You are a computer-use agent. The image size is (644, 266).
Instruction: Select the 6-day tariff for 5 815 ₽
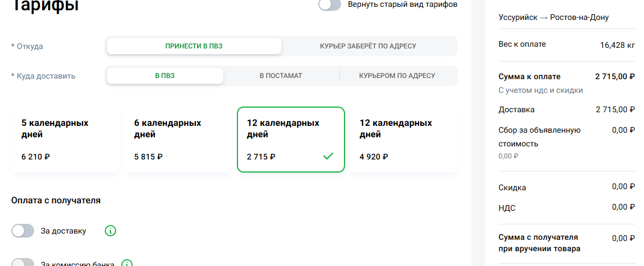click(x=178, y=140)
